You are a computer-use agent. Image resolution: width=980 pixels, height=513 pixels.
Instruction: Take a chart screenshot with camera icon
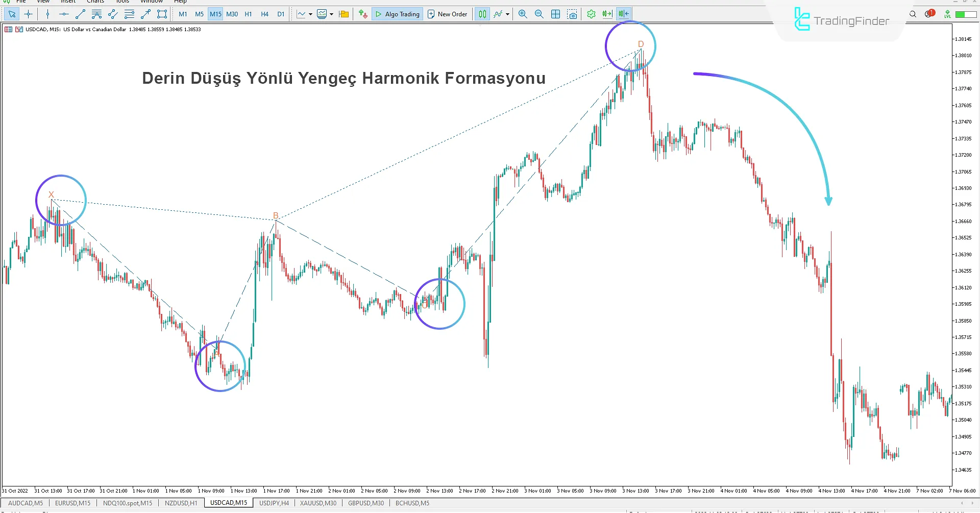coord(572,14)
